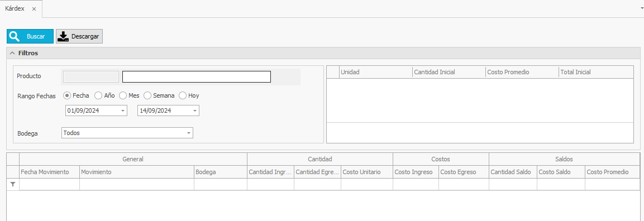Choose the Hoy range option
Viewport: 644px width, 221px height.
(x=183, y=95)
